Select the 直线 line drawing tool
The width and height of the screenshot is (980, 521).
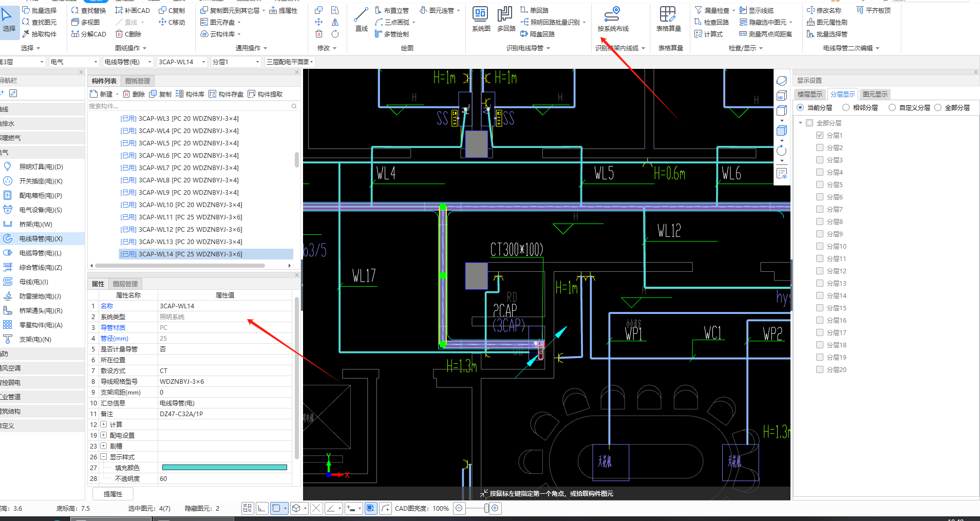362,20
